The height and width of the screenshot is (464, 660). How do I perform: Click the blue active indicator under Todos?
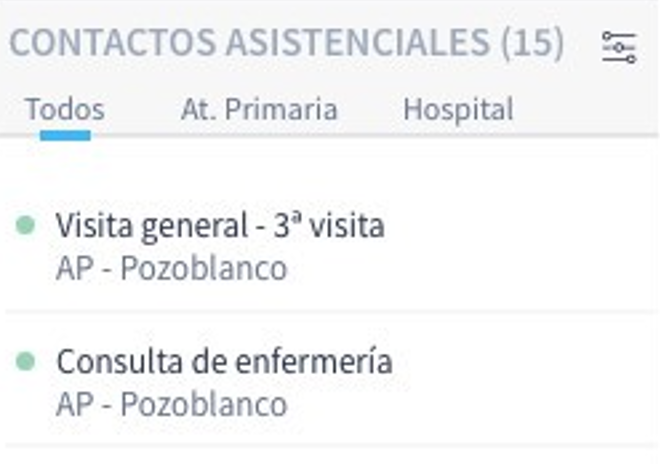pyautogui.click(x=65, y=136)
